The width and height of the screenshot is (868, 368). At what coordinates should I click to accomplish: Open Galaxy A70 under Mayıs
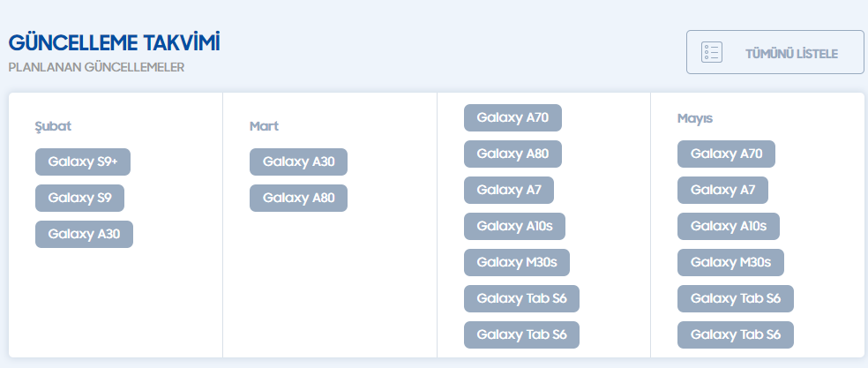[x=726, y=154]
